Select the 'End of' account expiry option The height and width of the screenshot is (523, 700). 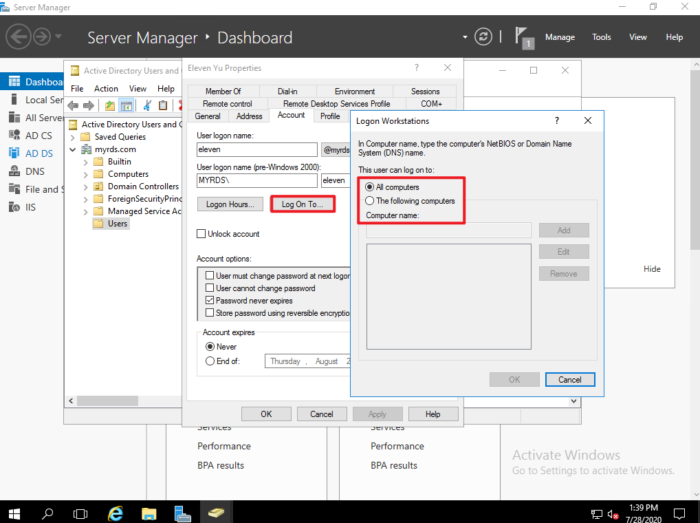coord(209,361)
